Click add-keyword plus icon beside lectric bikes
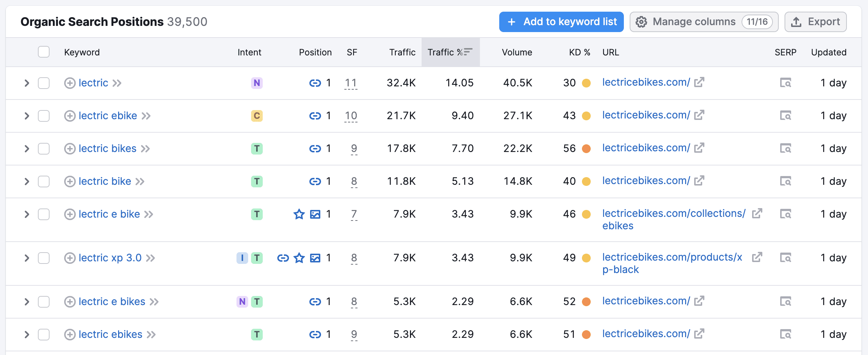This screenshot has height=355, width=868. point(70,149)
